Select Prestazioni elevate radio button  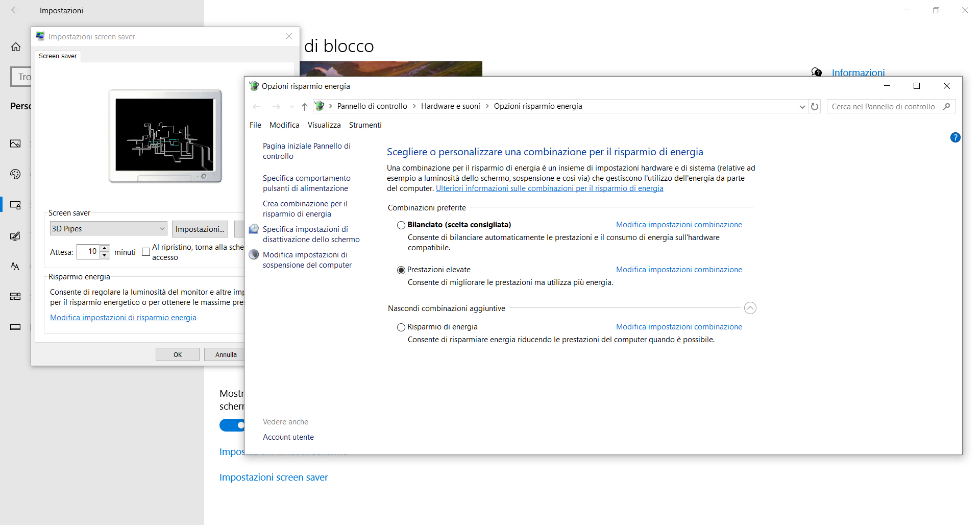(x=401, y=270)
